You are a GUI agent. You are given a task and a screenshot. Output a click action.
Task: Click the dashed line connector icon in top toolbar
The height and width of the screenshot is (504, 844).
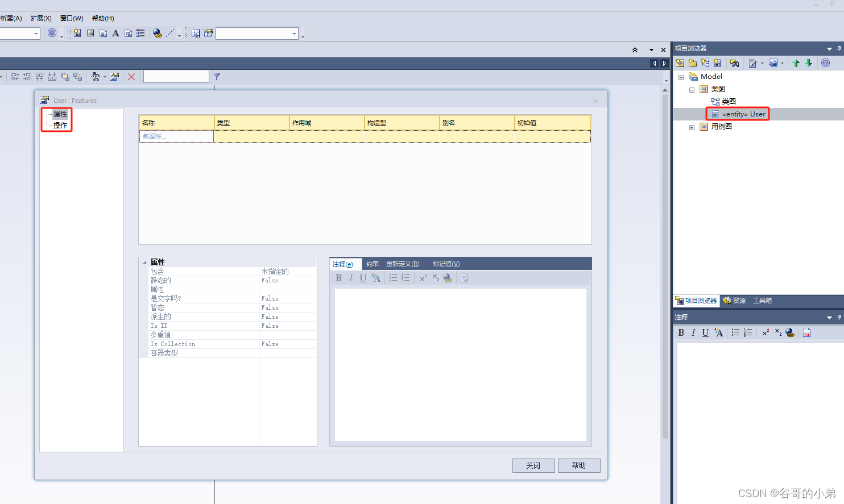[170, 34]
